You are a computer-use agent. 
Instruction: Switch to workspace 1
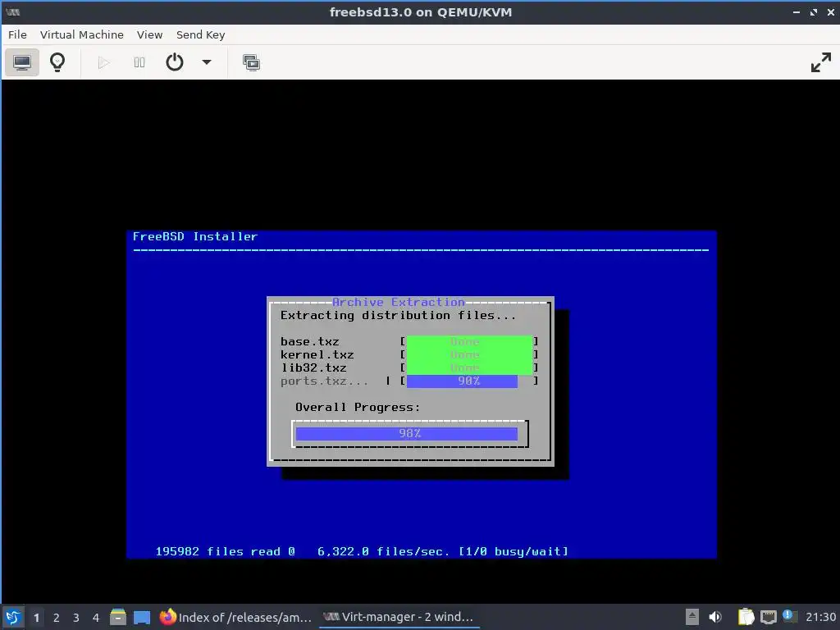click(x=36, y=617)
